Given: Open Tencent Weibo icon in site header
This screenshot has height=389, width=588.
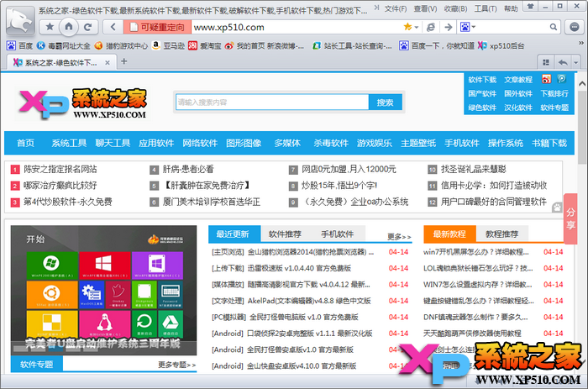Looking at the screenshot, I should tap(561, 79).
